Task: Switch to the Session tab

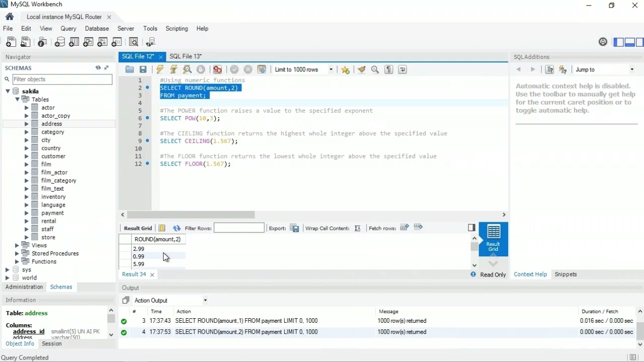Action: coord(52,343)
